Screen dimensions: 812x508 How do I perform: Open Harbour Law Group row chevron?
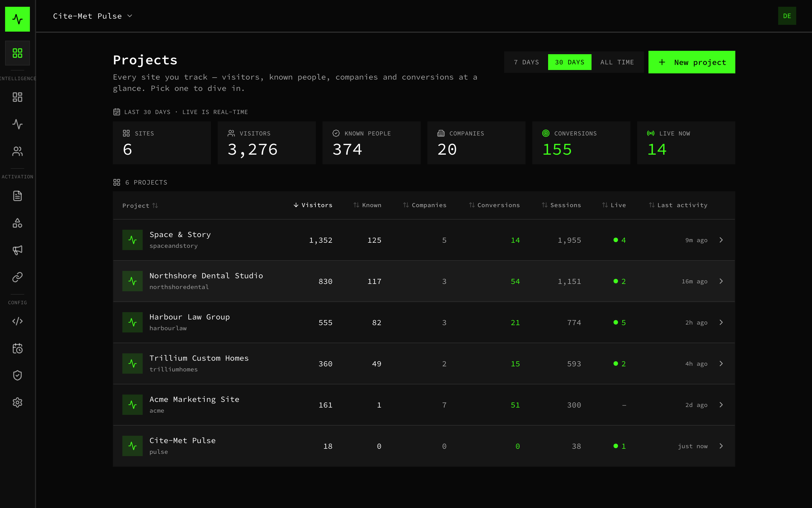(721, 323)
